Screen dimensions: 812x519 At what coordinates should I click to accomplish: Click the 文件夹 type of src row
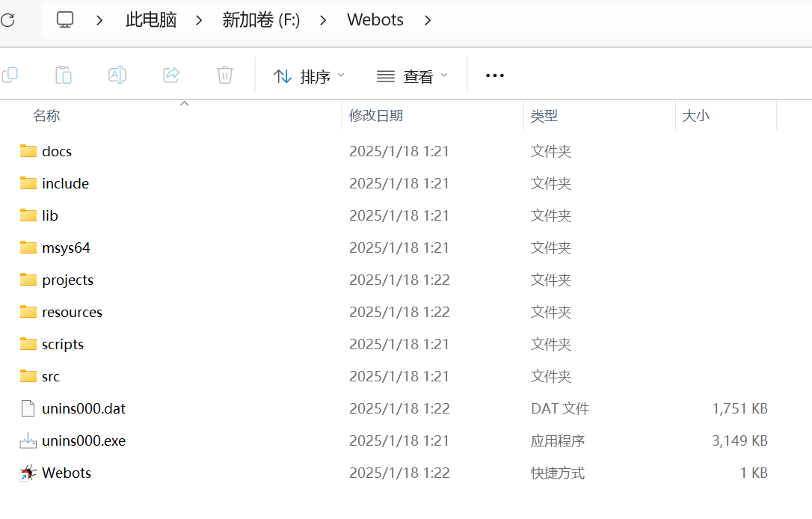tap(550, 376)
